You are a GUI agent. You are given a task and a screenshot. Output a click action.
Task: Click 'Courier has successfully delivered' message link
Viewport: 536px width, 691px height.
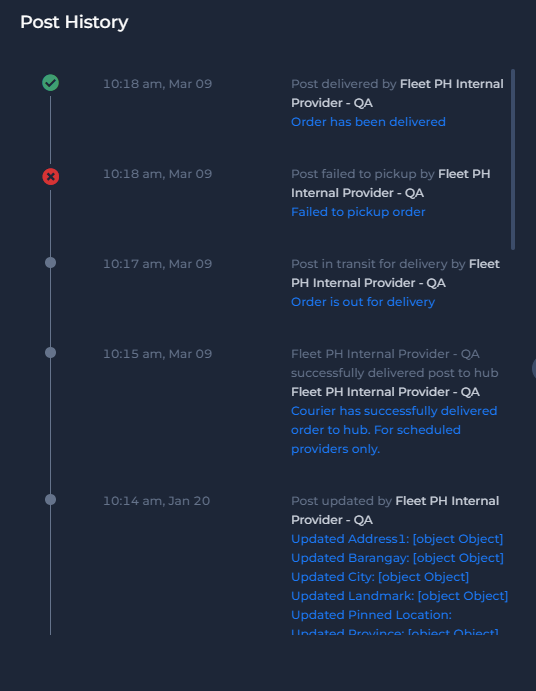pyautogui.click(x=394, y=430)
